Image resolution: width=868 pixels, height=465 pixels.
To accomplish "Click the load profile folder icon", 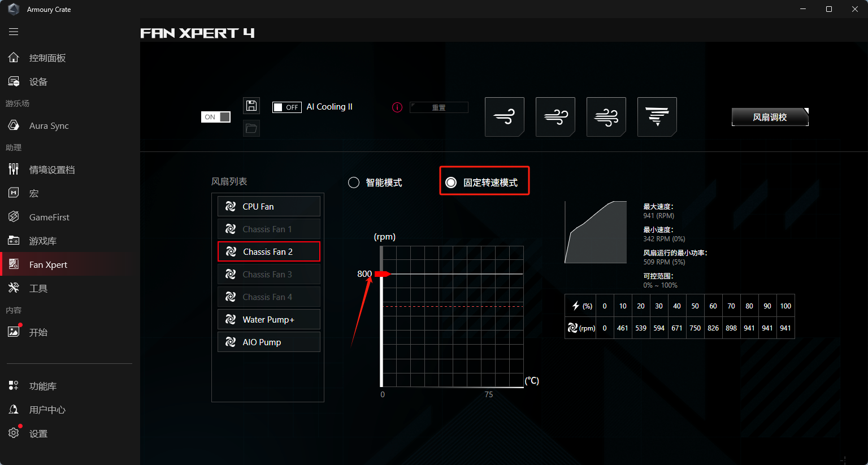I will click(251, 128).
